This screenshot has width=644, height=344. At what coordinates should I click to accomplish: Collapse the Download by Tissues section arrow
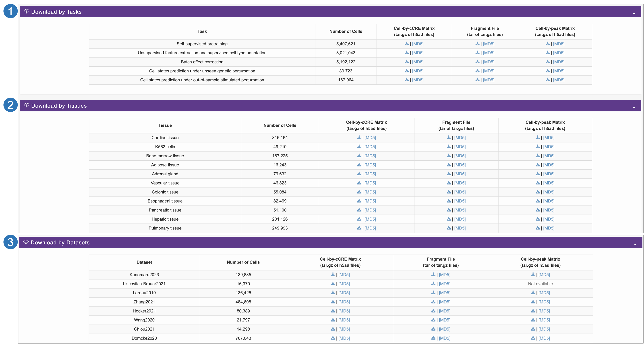[634, 108]
